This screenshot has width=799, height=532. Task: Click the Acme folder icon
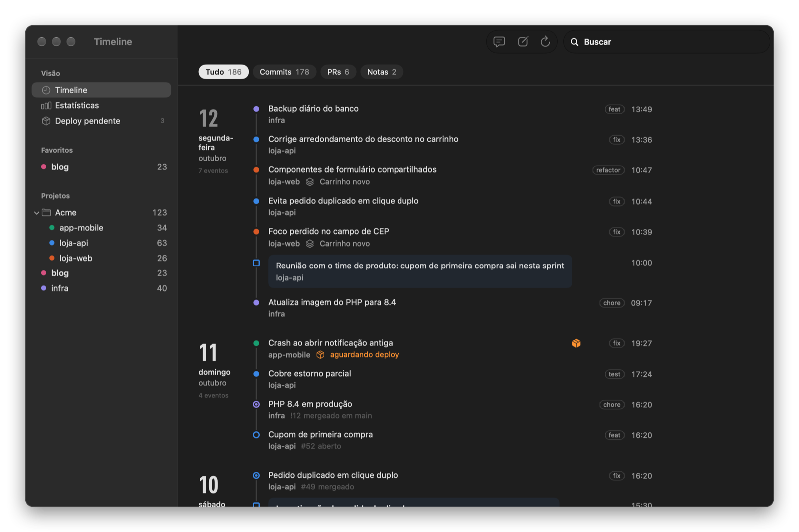click(x=46, y=213)
